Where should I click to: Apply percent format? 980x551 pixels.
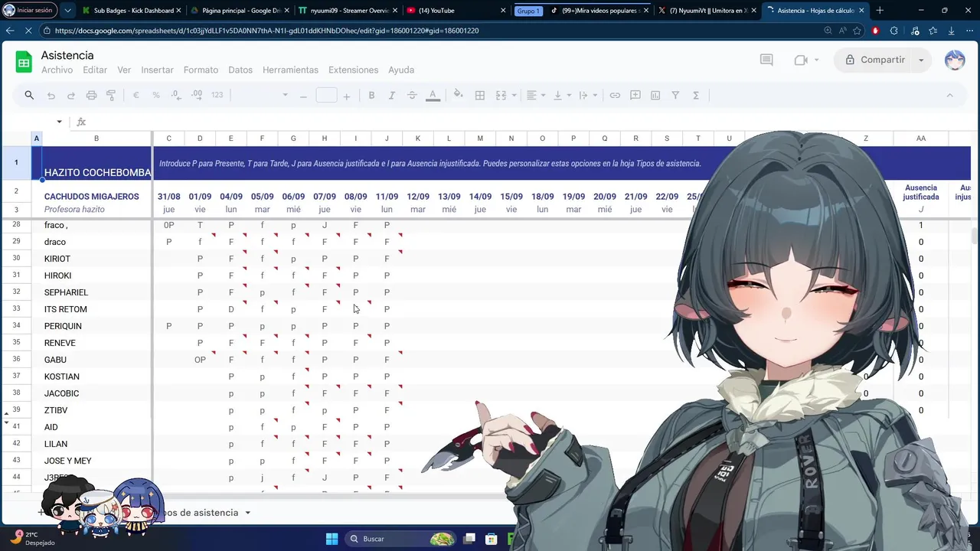pyautogui.click(x=156, y=96)
